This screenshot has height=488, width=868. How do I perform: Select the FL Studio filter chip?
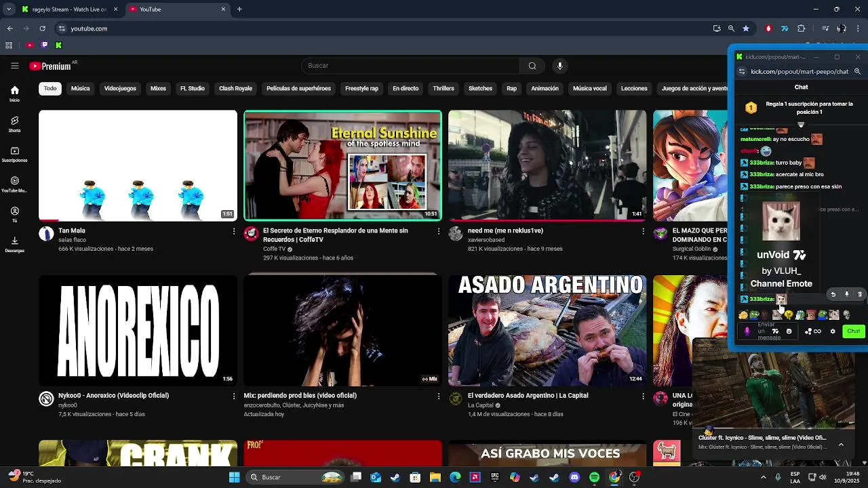click(x=192, y=88)
